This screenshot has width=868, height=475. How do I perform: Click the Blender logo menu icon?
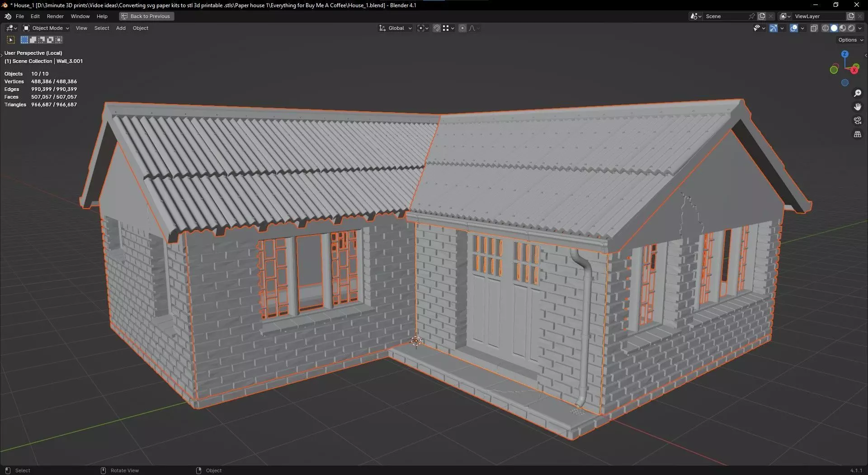click(8, 16)
